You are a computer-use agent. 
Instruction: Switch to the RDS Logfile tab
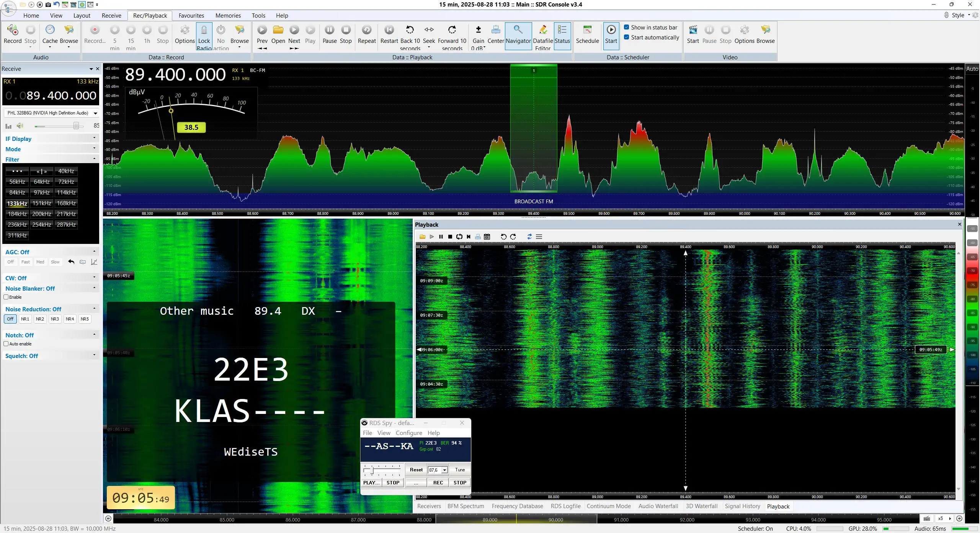point(565,506)
